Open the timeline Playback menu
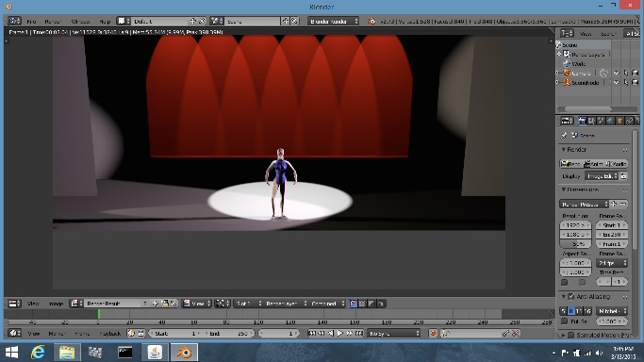644x362 pixels. (109, 334)
